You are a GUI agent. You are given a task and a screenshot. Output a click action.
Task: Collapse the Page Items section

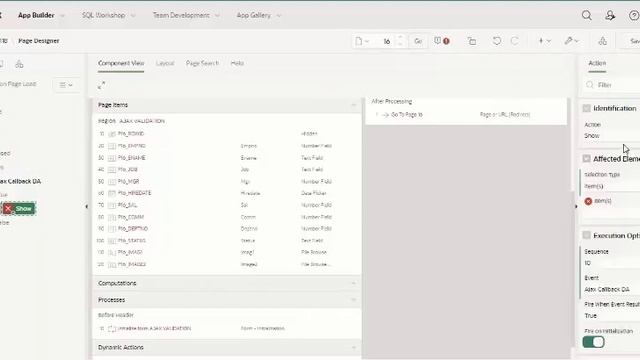pos(353,105)
